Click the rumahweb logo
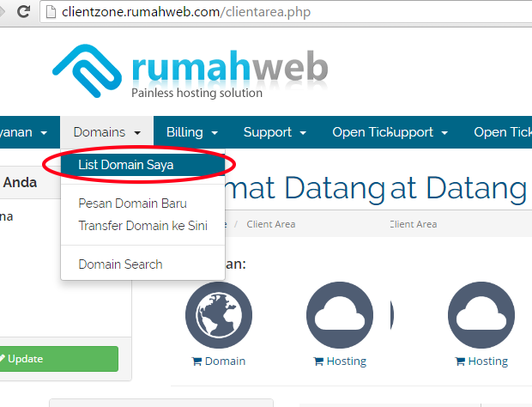 click(190, 71)
